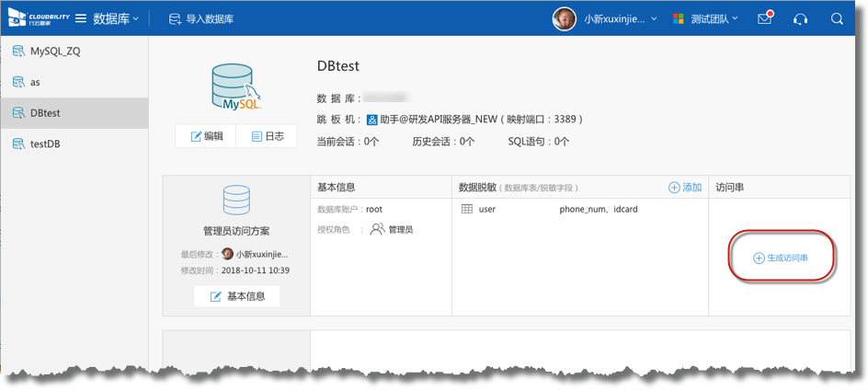Click the DBtest page title
The width and height of the screenshot is (868, 390).
click(x=338, y=66)
